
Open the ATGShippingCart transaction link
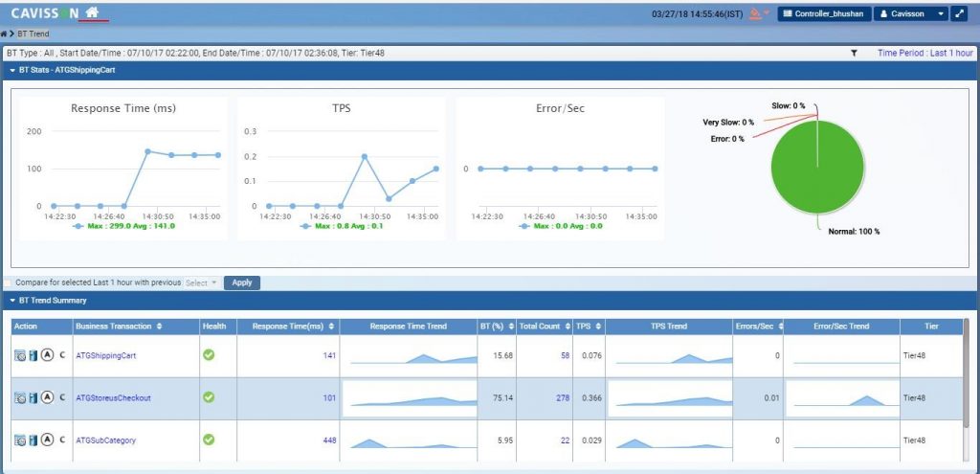point(105,355)
